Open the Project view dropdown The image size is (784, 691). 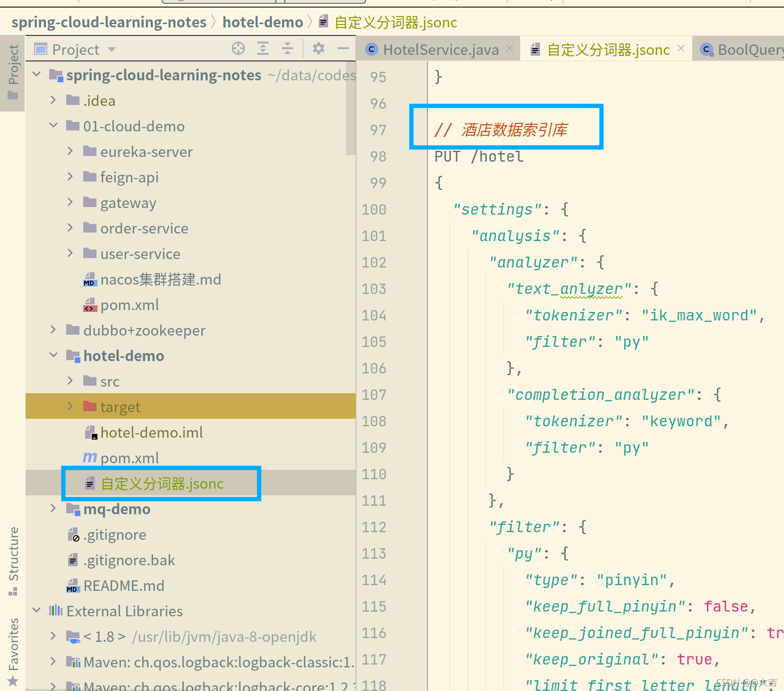pos(112,50)
